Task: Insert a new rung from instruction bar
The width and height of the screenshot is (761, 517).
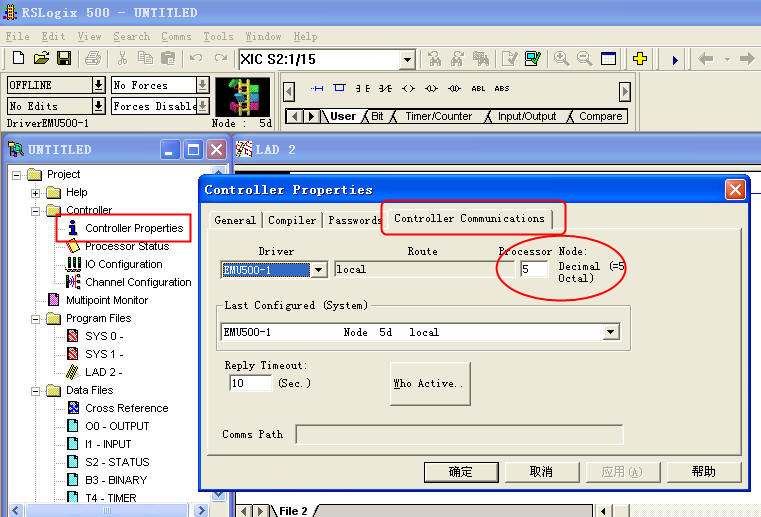Action: (317, 88)
